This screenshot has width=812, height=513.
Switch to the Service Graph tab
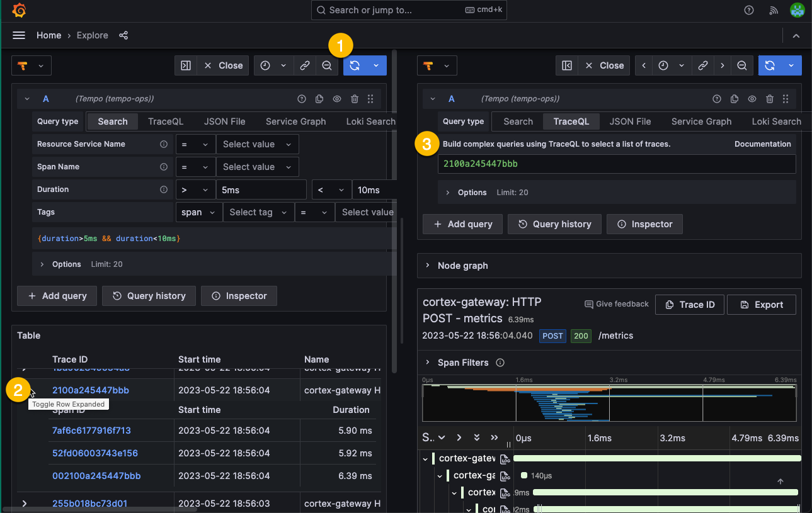295,121
